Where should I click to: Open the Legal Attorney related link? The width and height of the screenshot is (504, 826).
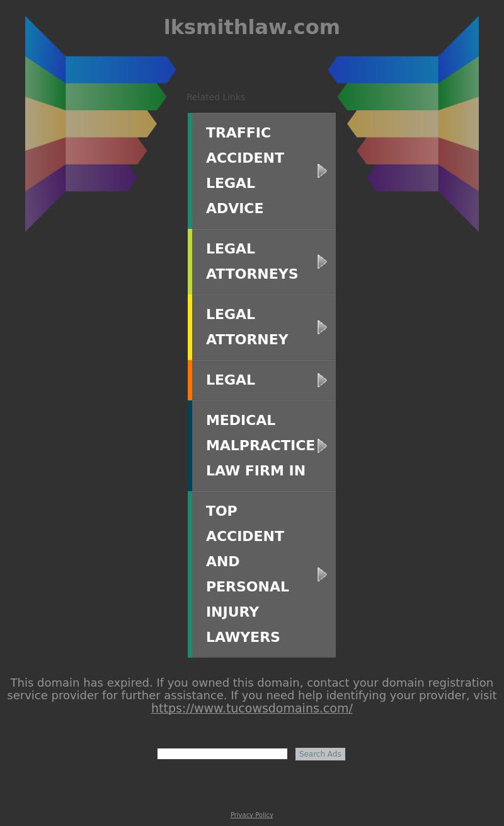point(247,327)
